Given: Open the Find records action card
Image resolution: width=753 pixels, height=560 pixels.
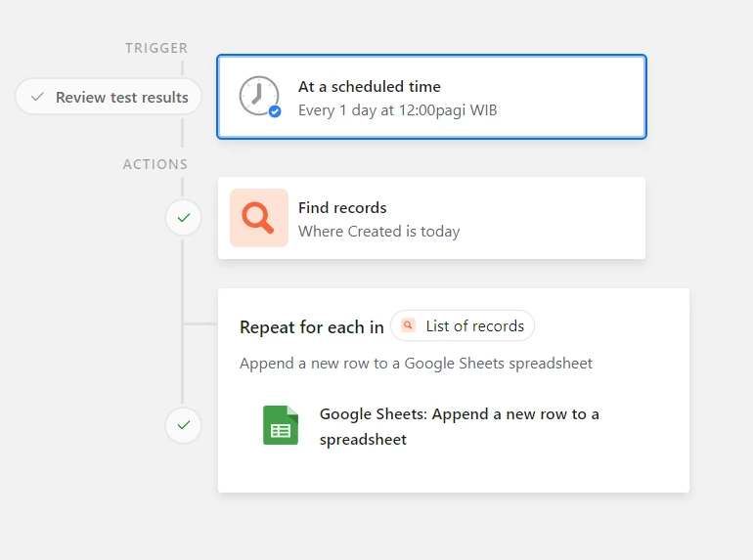Looking at the screenshot, I should [x=431, y=218].
